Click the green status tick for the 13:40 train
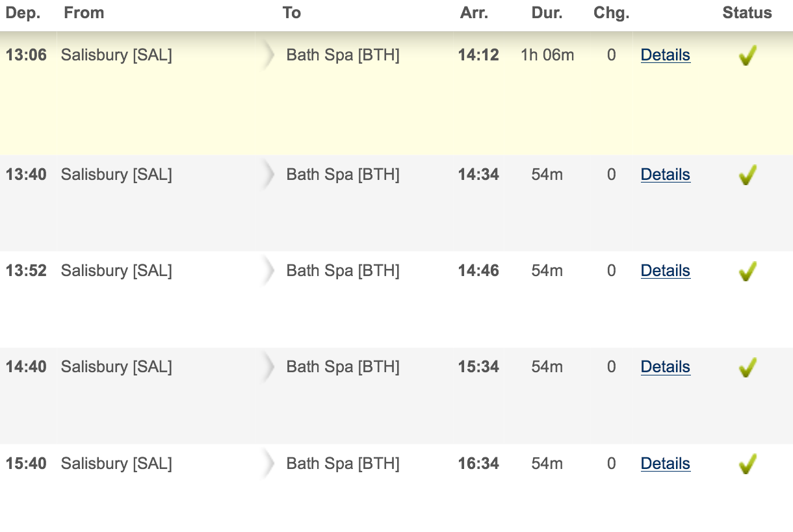Viewport: 793px width, 532px height. (747, 175)
